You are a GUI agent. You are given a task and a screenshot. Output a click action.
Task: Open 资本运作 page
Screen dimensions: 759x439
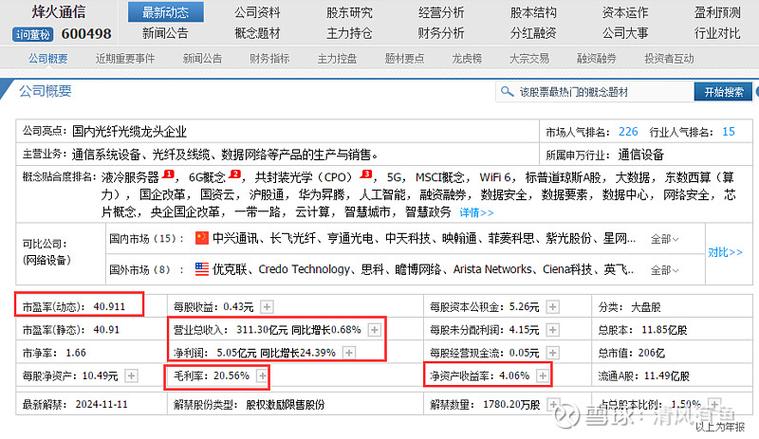(x=625, y=13)
